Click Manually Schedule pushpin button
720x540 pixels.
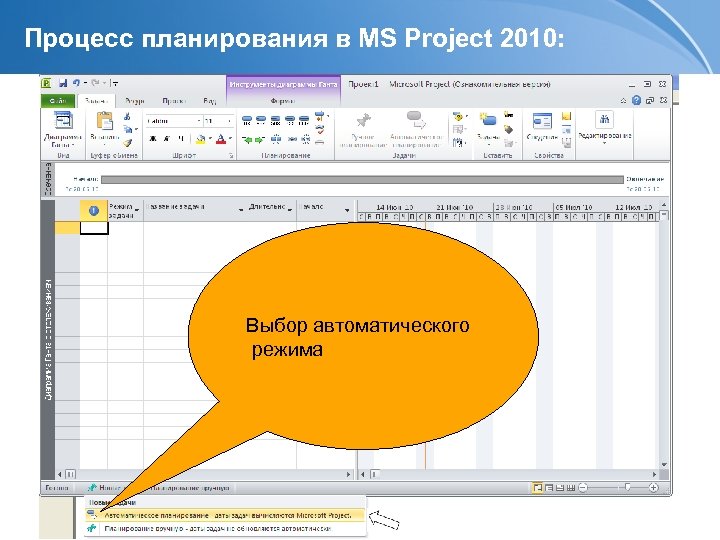point(363,130)
